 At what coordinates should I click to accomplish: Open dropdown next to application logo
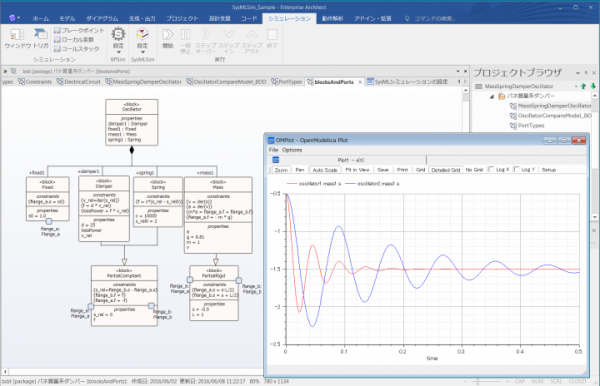click(x=19, y=18)
